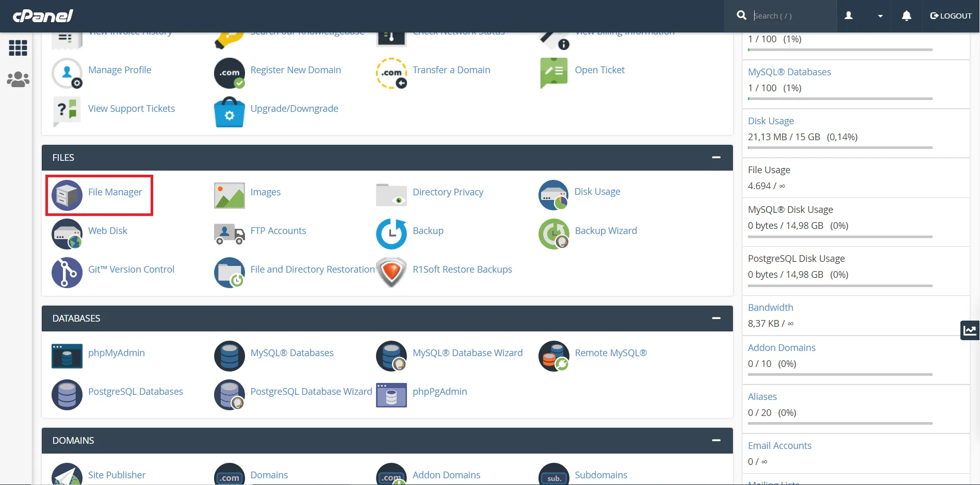Open the Transfer a Domain icon

[x=391, y=73]
